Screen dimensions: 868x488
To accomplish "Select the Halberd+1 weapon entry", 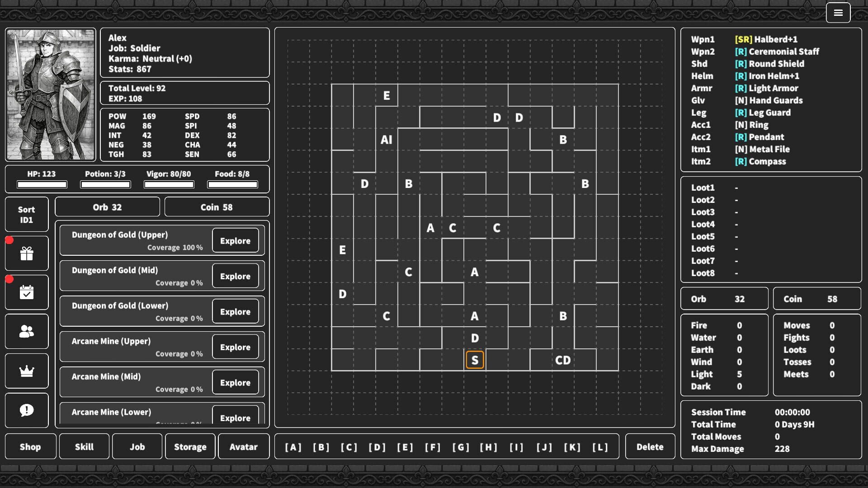I will [766, 39].
